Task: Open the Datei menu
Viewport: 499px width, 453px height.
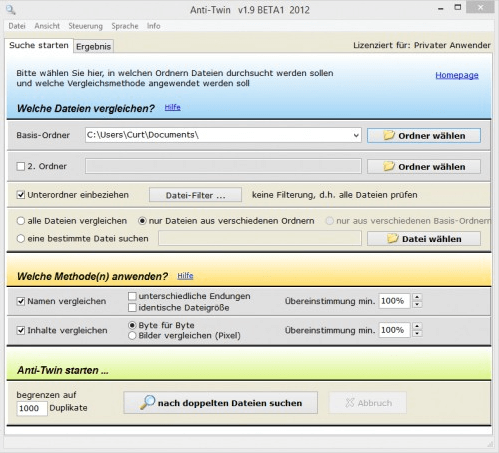Action: pos(17,26)
